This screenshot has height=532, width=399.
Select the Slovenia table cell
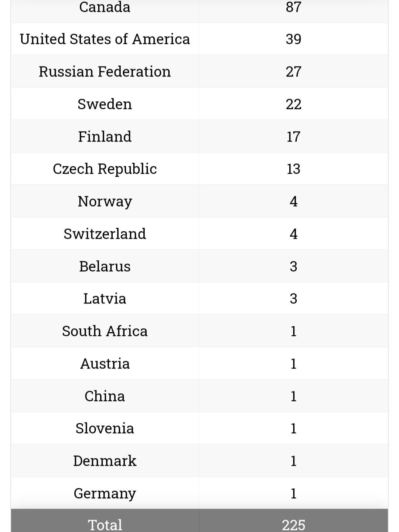click(105, 428)
